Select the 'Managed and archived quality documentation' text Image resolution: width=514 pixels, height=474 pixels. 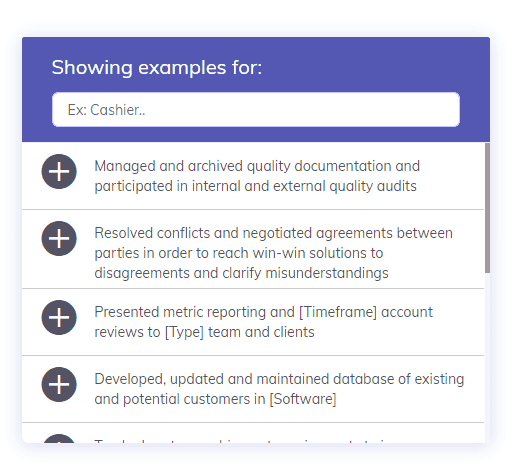(257, 176)
